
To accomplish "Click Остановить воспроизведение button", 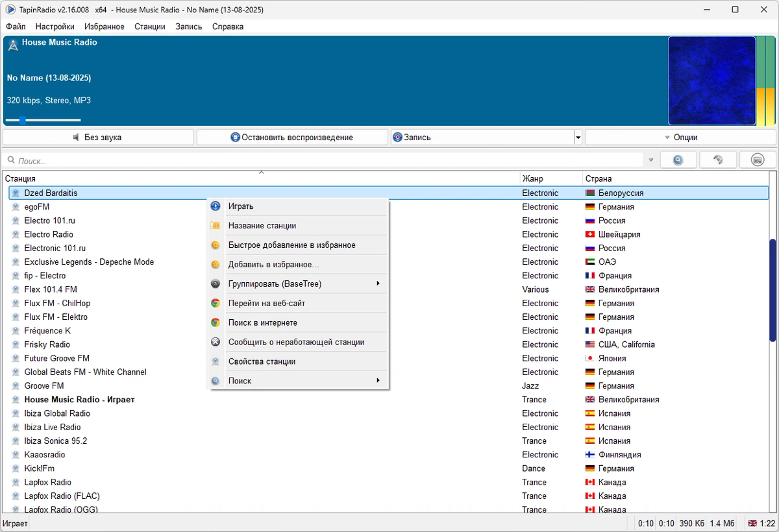I will pos(292,138).
